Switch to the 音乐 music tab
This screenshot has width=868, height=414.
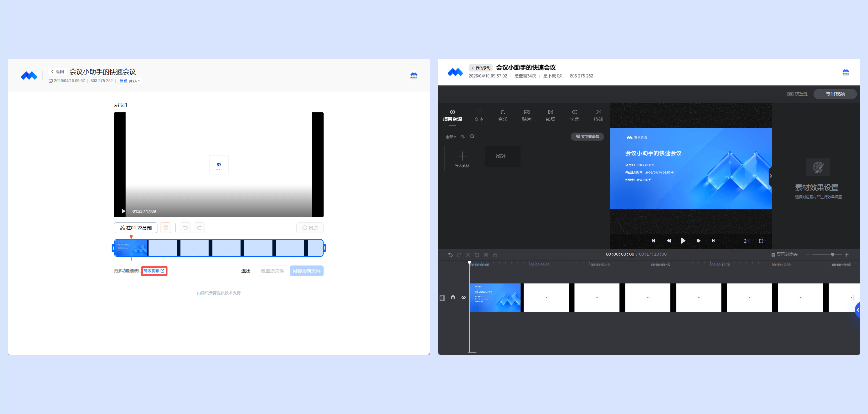click(x=502, y=115)
